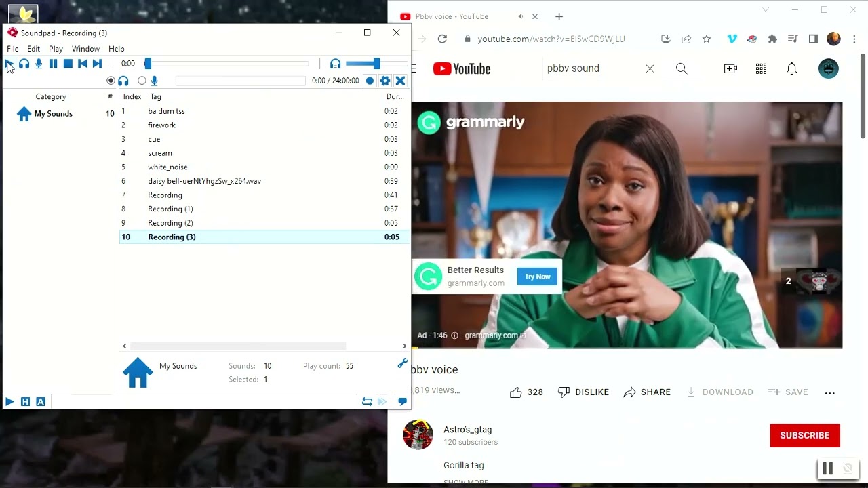
Task: Open recorder settings gear in Soundpad
Action: (x=385, y=81)
